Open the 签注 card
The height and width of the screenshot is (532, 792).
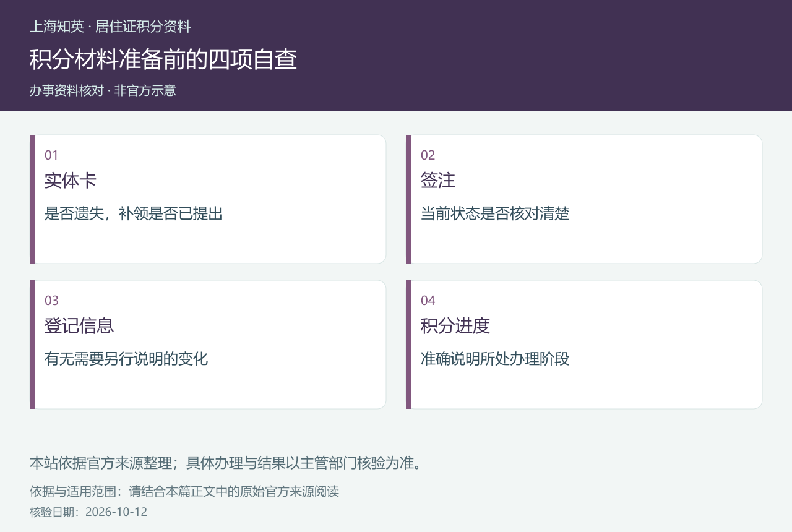click(584, 199)
